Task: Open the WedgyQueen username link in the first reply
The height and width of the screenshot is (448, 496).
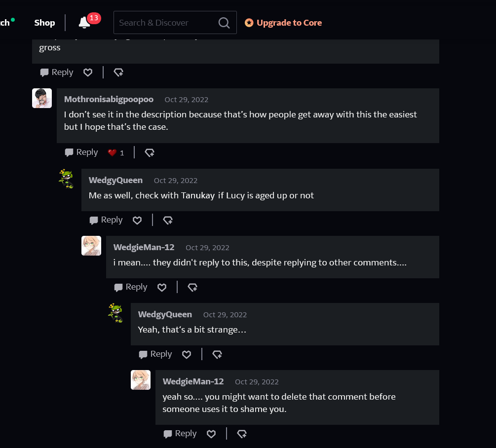Action: point(115,181)
